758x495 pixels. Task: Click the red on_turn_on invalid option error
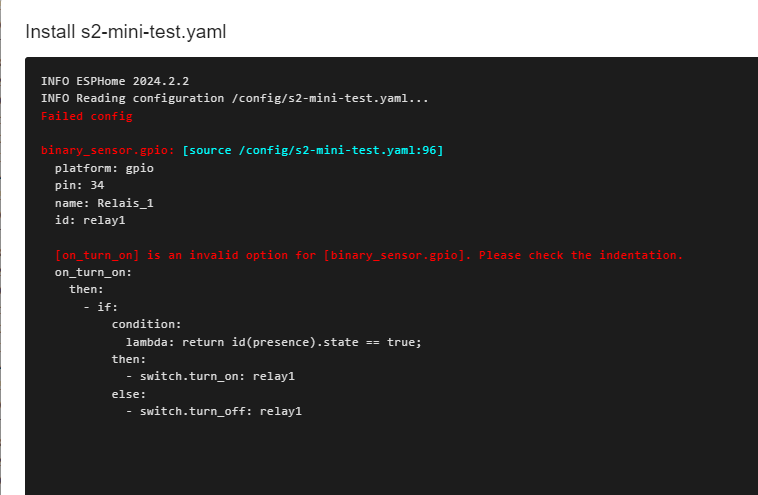tap(369, 255)
